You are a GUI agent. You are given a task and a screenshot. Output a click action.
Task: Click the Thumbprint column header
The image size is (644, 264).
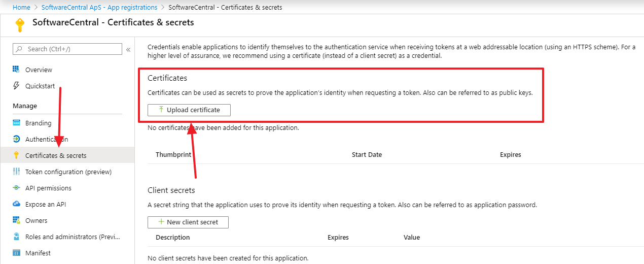point(173,154)
